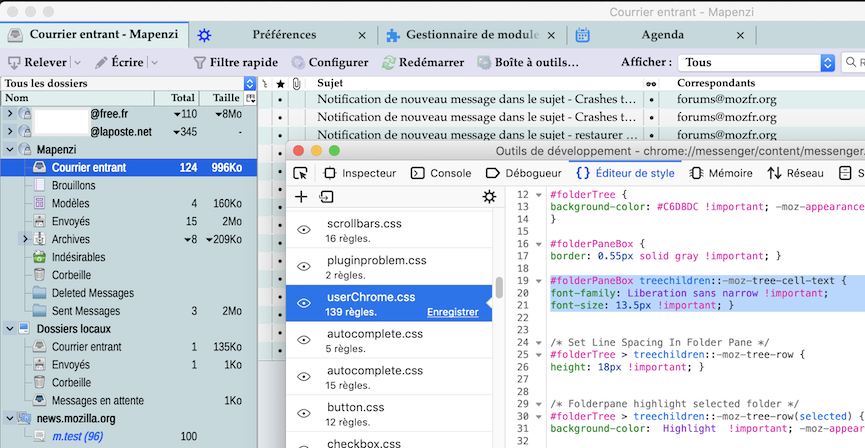Open the Console tab in devtools

pyautogui.click(x=441, y=173)
